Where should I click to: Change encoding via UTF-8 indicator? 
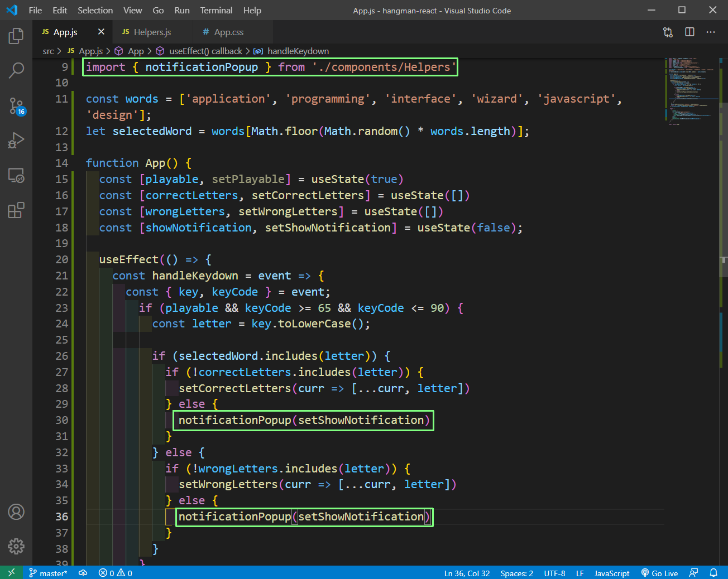coord(554,573)
